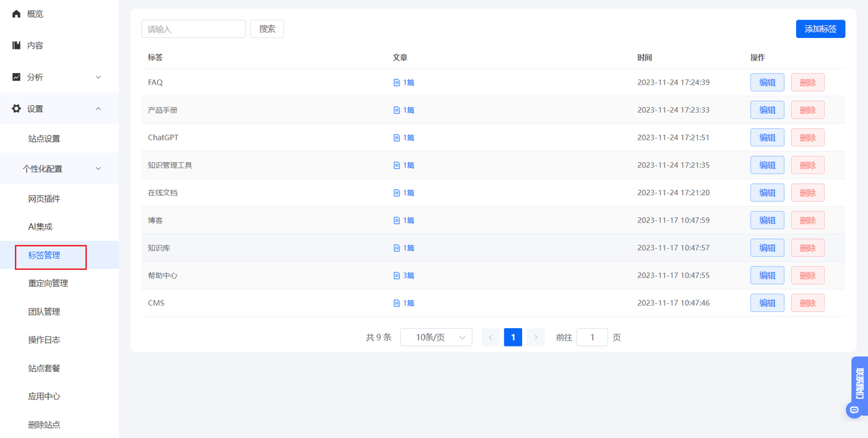Click the 搜索 button
This screenshot has height=438, width=868.
coord(267,28)
